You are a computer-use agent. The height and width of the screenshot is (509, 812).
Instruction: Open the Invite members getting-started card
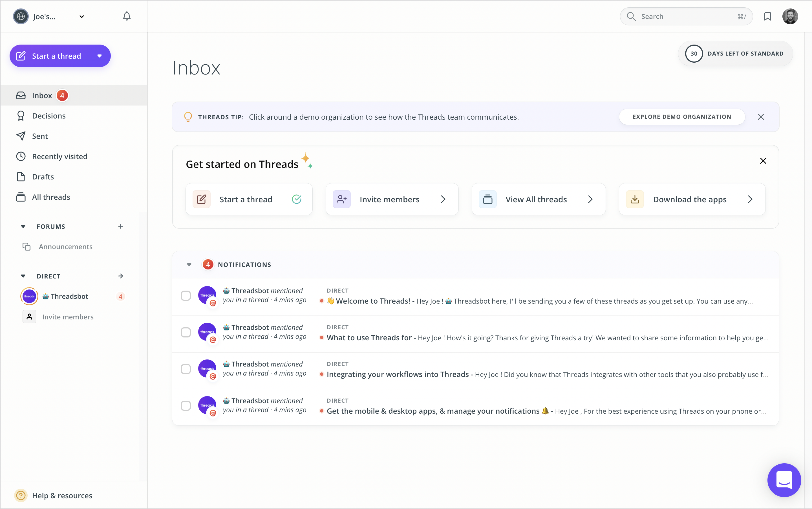(x=392, y=199)
